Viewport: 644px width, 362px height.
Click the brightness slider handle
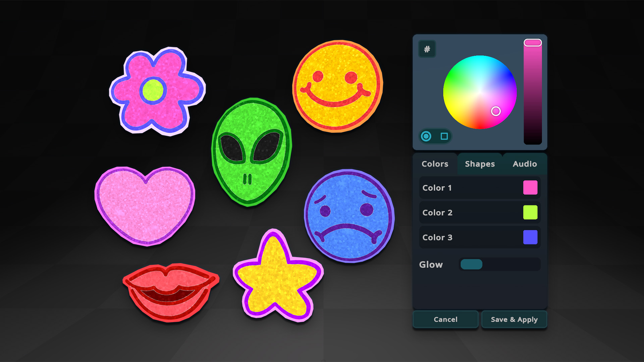(533, 43)
